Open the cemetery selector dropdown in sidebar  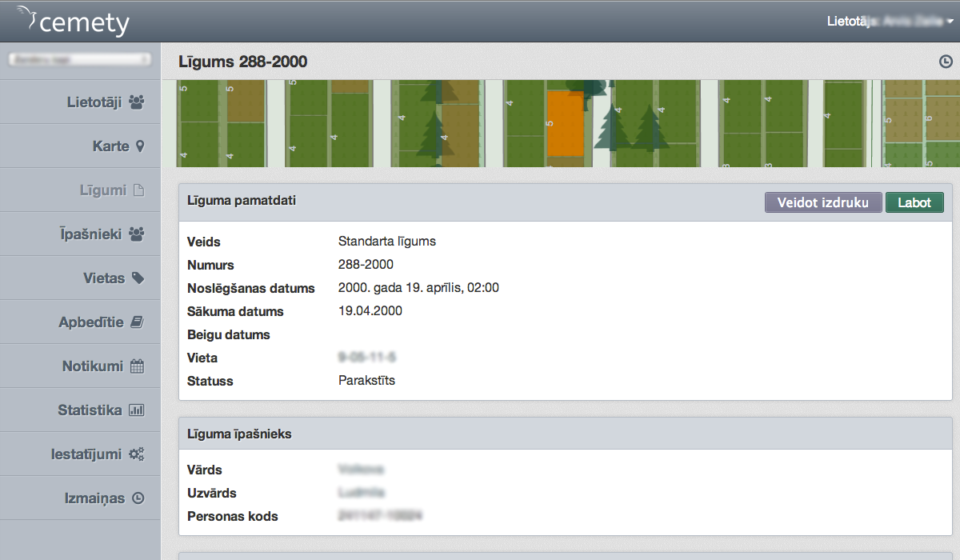[79, 59]
